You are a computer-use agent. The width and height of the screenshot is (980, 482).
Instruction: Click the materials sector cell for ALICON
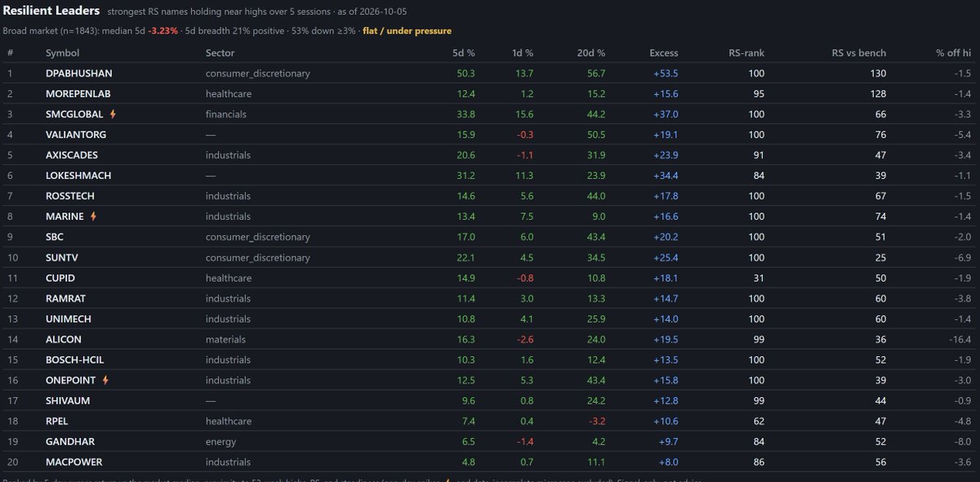226,339
